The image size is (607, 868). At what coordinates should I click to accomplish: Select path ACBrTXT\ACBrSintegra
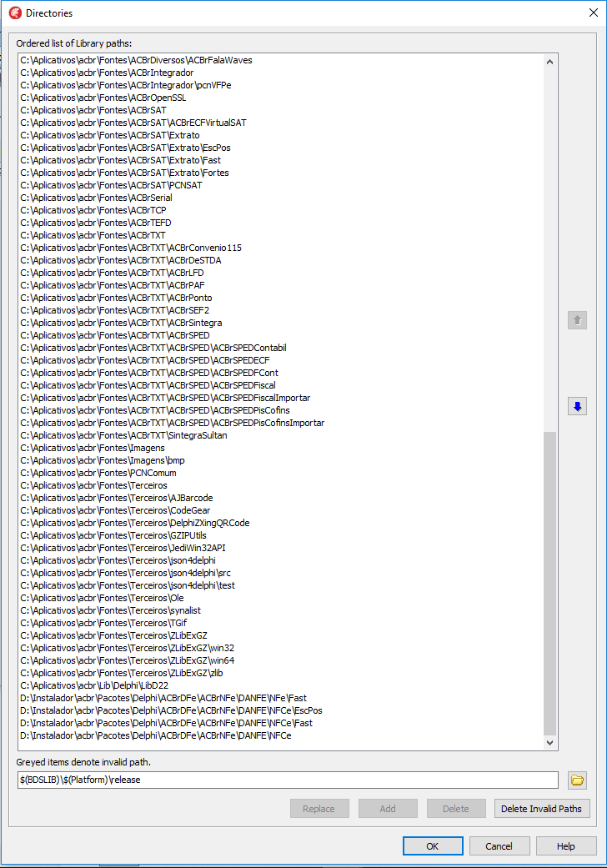[x=121, y=324]
